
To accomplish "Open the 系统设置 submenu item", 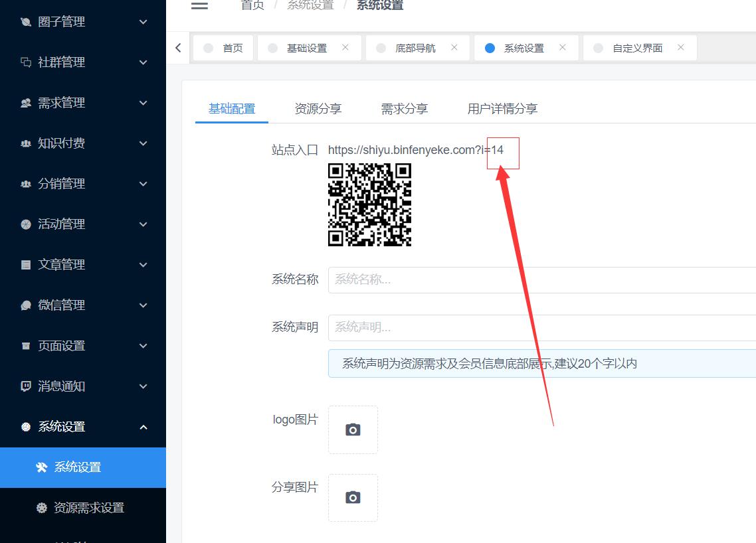I will tap(83, 467).
